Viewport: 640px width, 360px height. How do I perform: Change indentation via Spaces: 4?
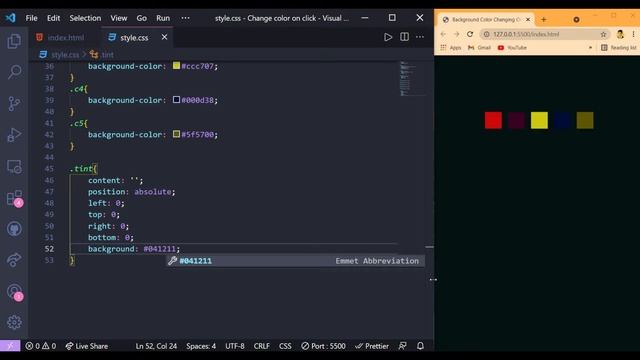(x=201, y=346)
